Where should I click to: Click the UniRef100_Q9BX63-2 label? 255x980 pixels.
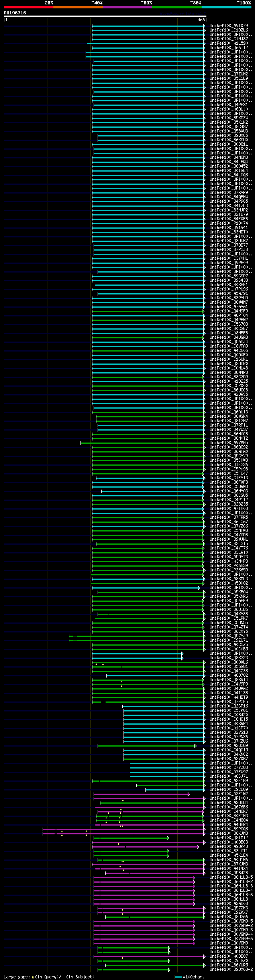pyautogui.click(x=231, y=969)
